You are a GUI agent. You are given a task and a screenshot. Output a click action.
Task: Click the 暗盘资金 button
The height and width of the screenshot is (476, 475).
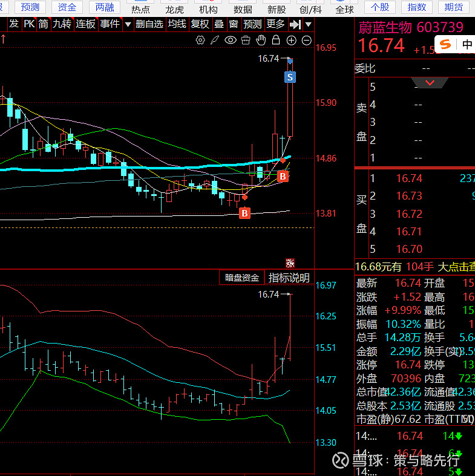click(242, 278)
